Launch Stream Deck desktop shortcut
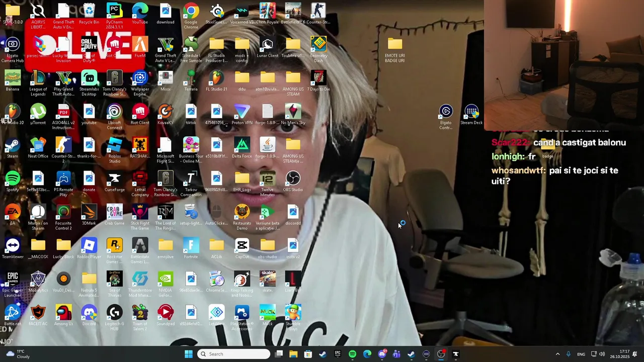Image resolution: width=644 pixels, height=362 pixels. [x=471, y=115]
